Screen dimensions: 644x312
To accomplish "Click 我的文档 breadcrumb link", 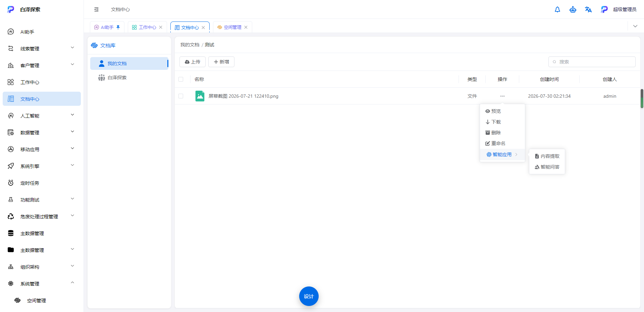I will click(190, 45).
